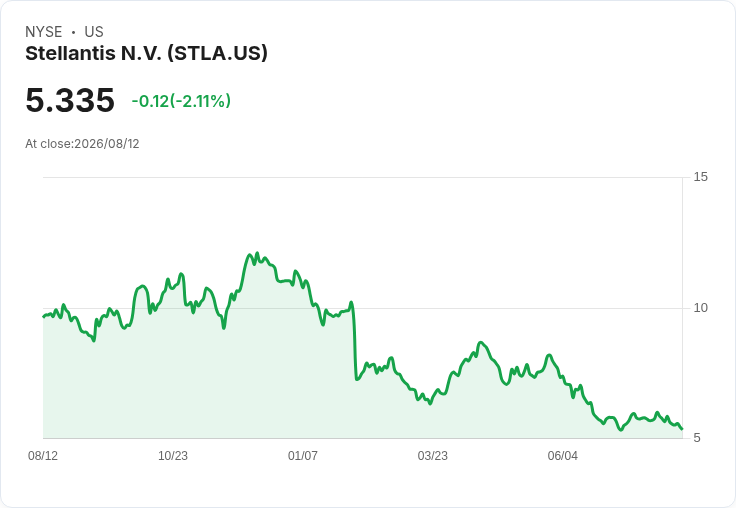Select the 10/23 x-axis date label

[173, 455]
